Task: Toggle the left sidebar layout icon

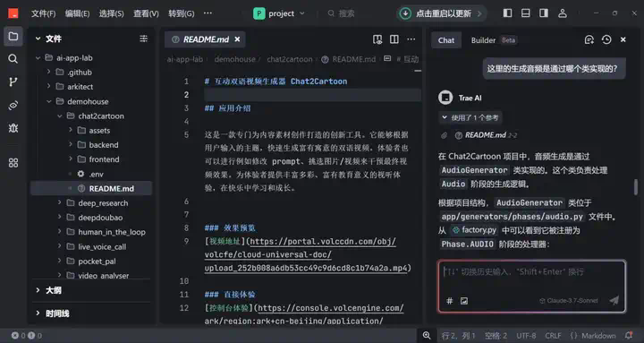Action: [x=508, y=13]
